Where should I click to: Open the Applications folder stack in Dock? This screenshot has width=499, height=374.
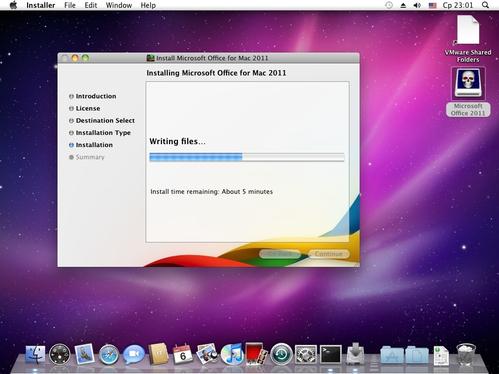(x=392, y=355)
